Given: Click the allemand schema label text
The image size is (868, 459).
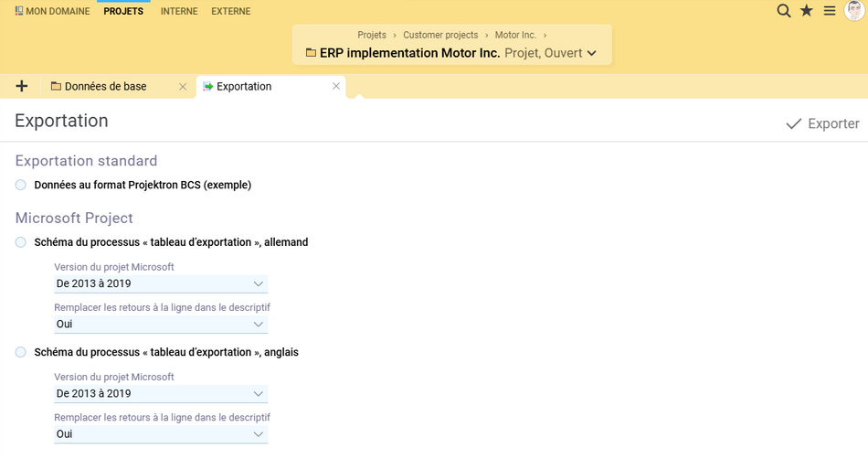Looking at the screenshot, I should coord(171,242).
